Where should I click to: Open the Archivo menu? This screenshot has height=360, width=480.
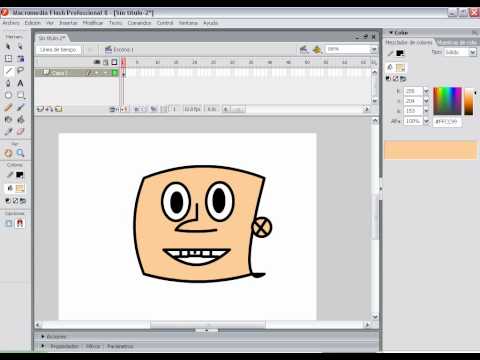click(11, 23)
